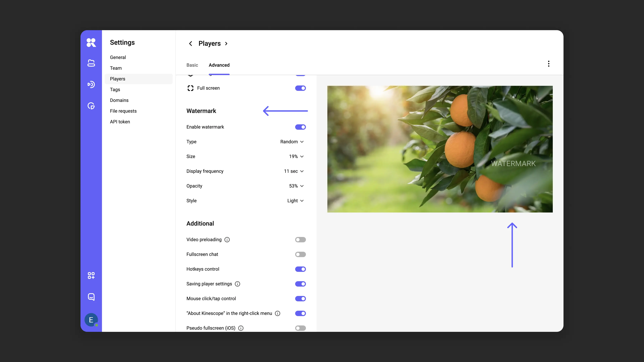Screen dimensions: 644x362
Task: Open the support chat sidebar icon
Action: [x=91, y=297]
